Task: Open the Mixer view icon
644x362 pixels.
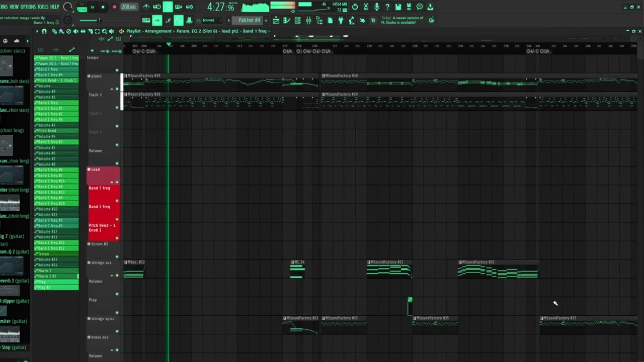Action: [308, 20]
